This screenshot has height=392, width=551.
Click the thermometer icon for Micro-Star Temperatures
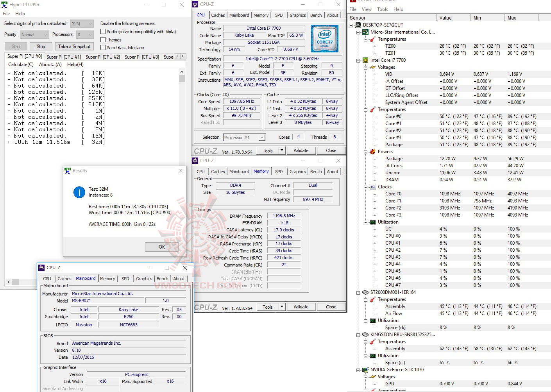[x=373, y=39]
